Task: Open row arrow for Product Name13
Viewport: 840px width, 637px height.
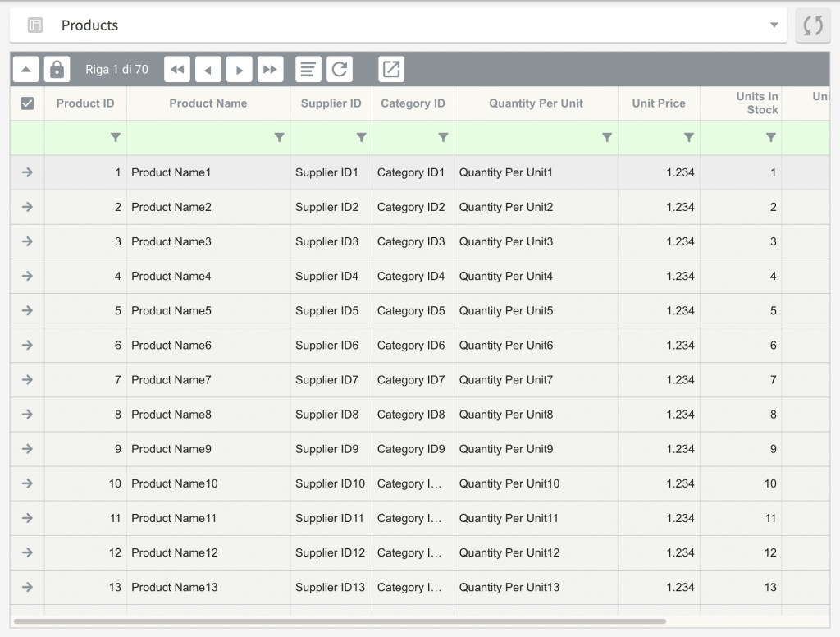Action: 27,587
